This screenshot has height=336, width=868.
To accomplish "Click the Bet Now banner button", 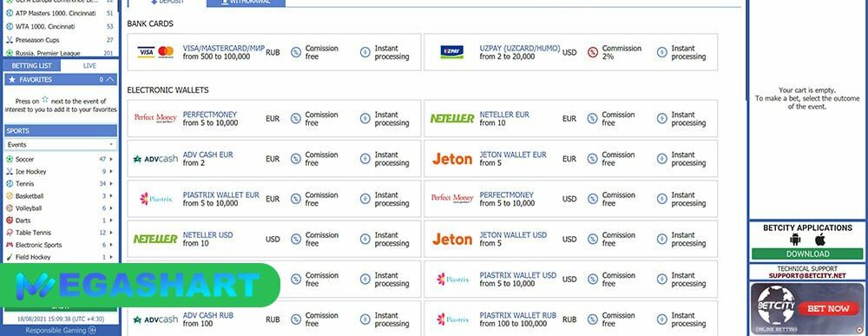I will 828,308.
